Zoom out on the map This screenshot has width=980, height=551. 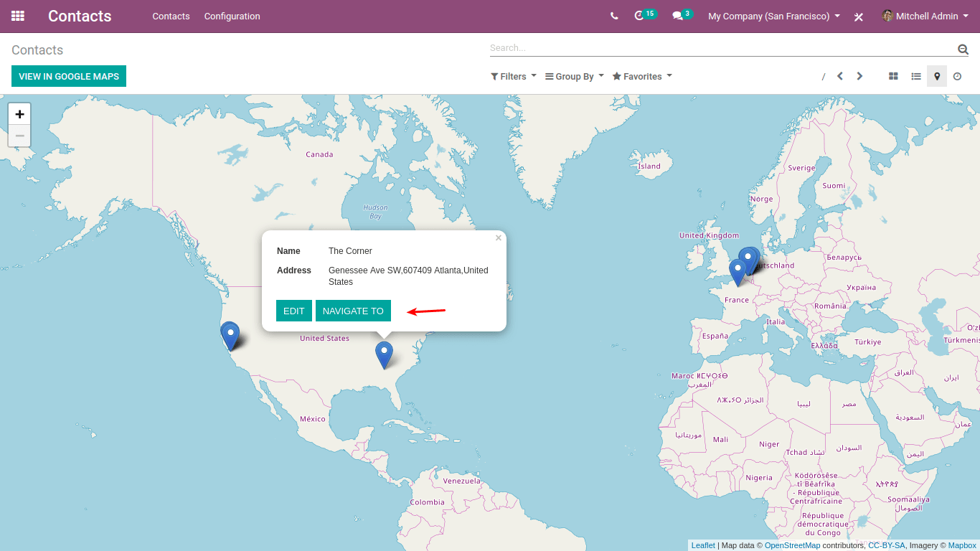click(19, 136)
